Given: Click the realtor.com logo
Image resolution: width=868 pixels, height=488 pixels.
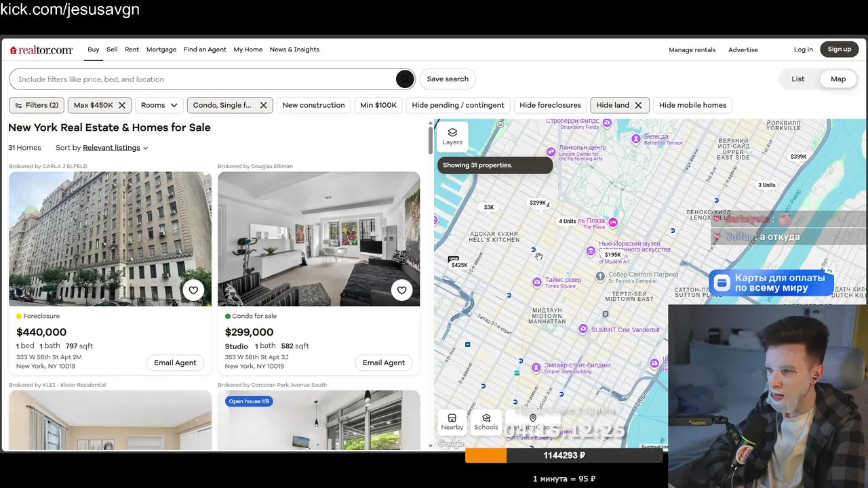Looking at the screenshot, I should pos(41,49).
